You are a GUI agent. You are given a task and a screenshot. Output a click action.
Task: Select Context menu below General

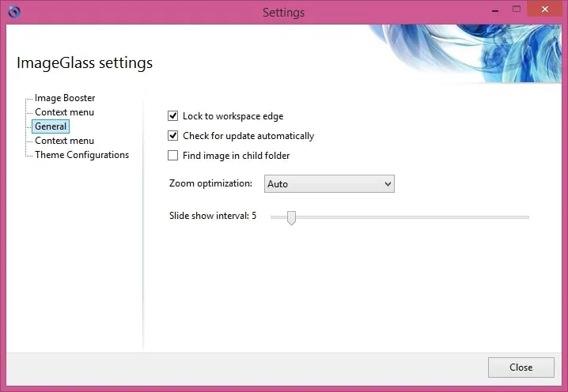65,141
